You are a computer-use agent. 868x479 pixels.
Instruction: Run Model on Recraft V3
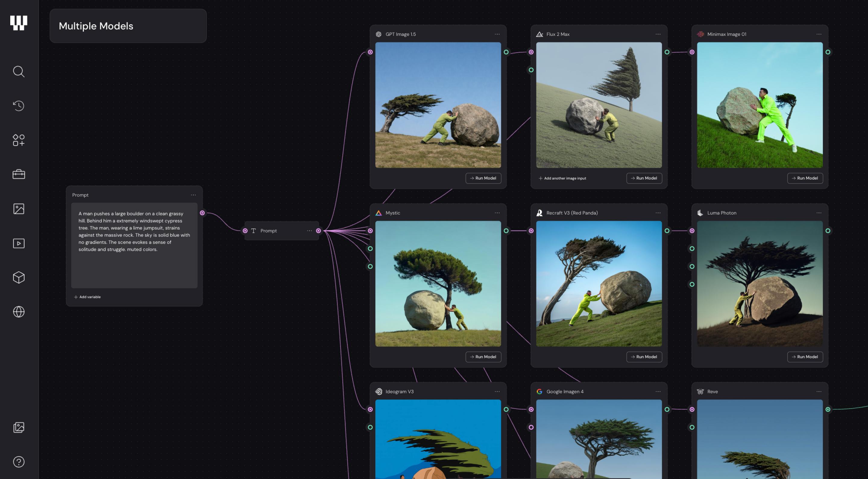click(644, 357)
